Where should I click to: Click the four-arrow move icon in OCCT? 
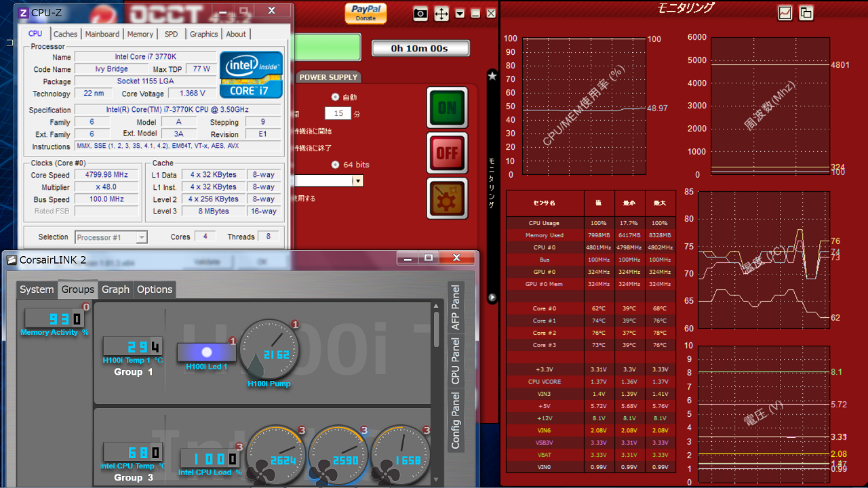(x=441, y=14)
